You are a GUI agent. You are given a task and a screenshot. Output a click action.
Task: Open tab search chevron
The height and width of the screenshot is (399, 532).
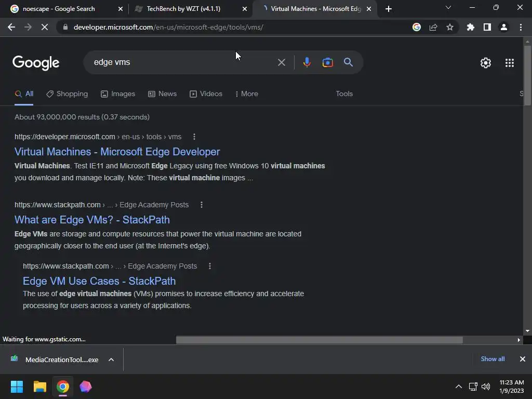pyautogui.click(x=448, y=7)
